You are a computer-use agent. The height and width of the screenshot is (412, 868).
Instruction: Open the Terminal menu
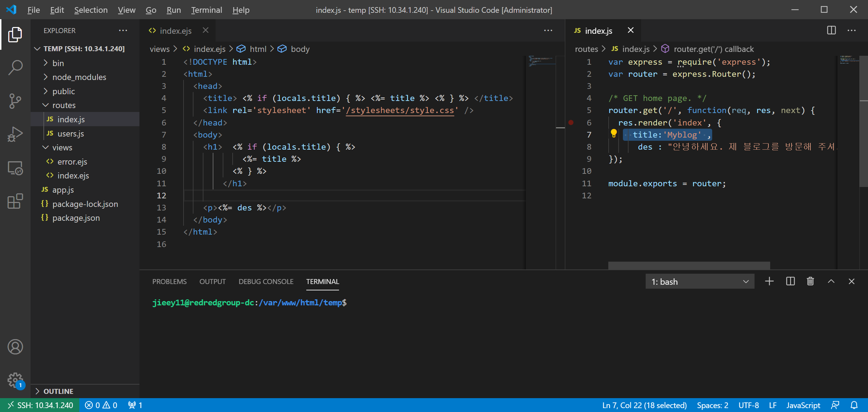click(206, 10)
